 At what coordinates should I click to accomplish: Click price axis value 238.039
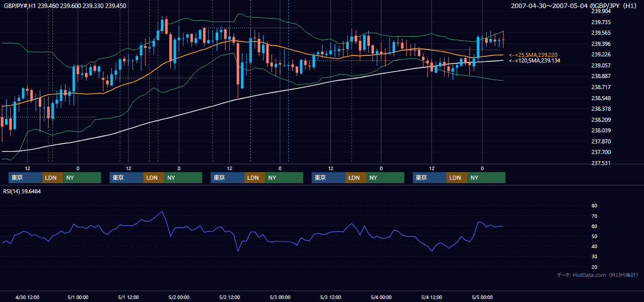pos(601,130)
